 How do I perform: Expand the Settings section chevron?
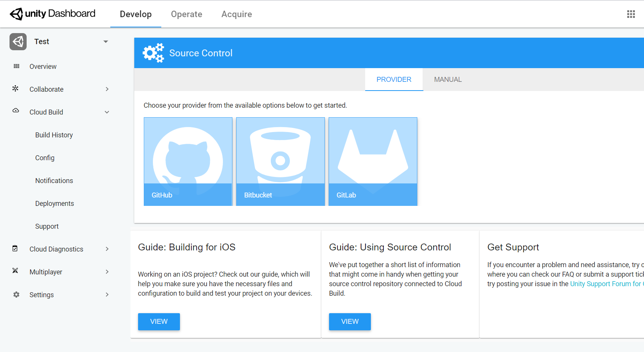[x=107, y=295]
